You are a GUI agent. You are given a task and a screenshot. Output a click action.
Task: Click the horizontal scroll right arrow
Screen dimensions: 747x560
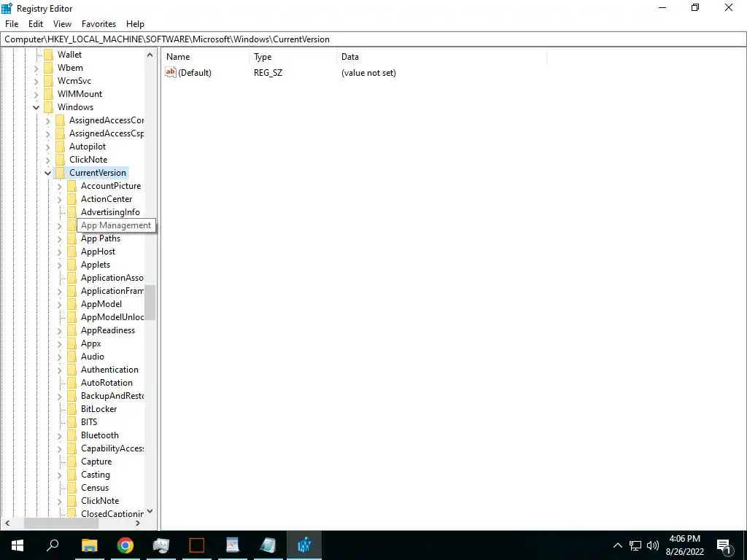click(138, 524)
